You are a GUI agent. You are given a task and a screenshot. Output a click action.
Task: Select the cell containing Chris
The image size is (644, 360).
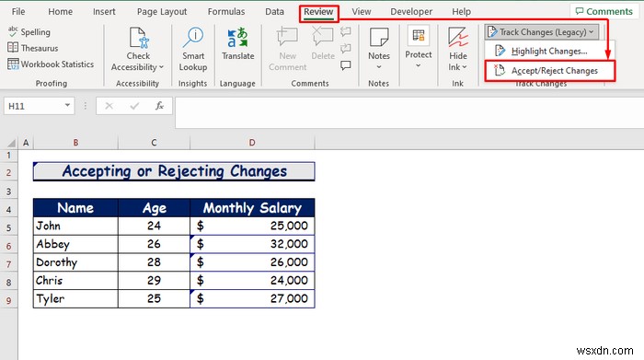[x=75, y=280]
